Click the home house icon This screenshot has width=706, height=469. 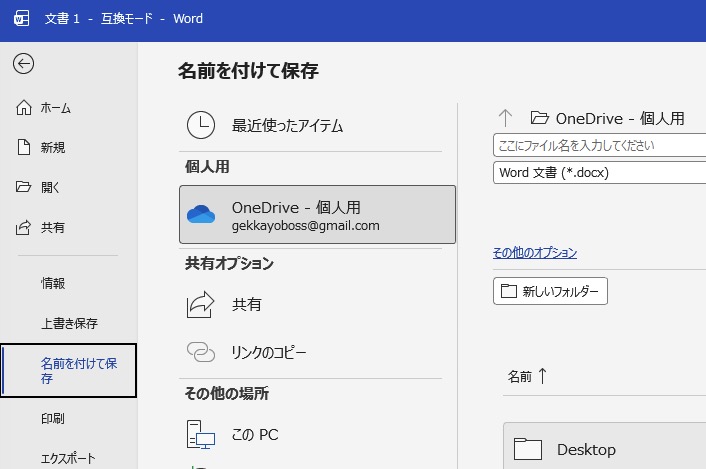[x=24, y=108]
